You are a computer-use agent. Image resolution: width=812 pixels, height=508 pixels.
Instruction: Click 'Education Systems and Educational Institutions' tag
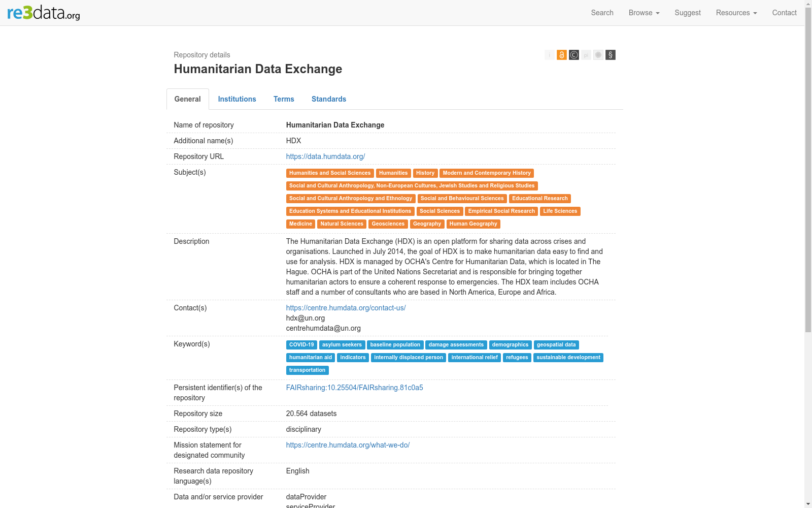[350, 211]
